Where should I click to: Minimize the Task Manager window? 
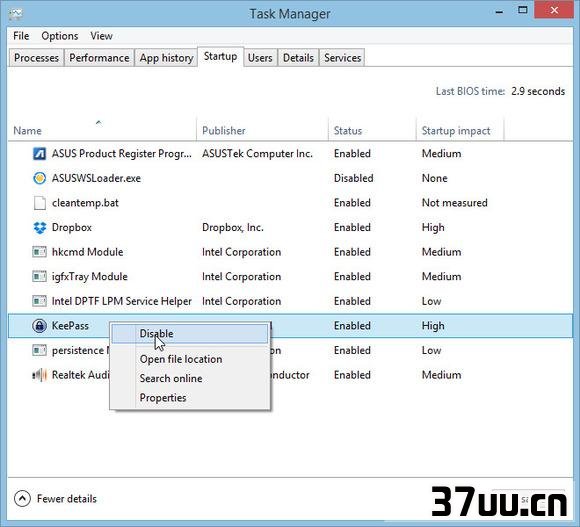499,11
